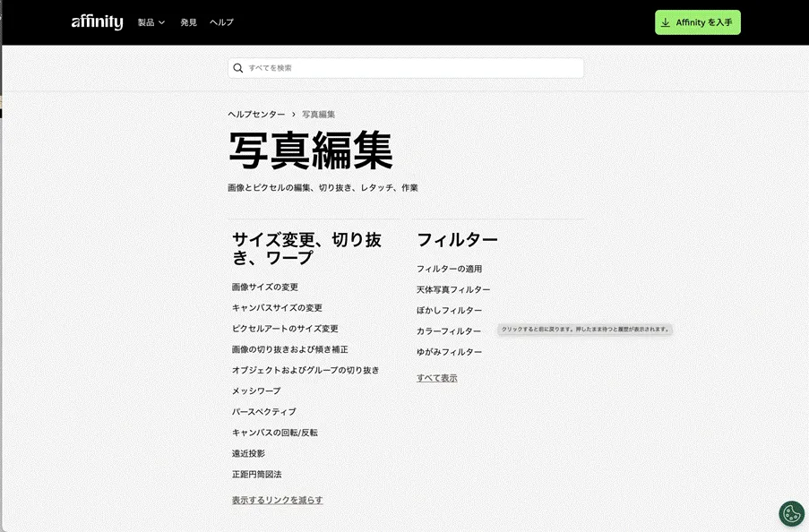Open メッシュワープ help topic
809x532 pixels.
(256, 391)
